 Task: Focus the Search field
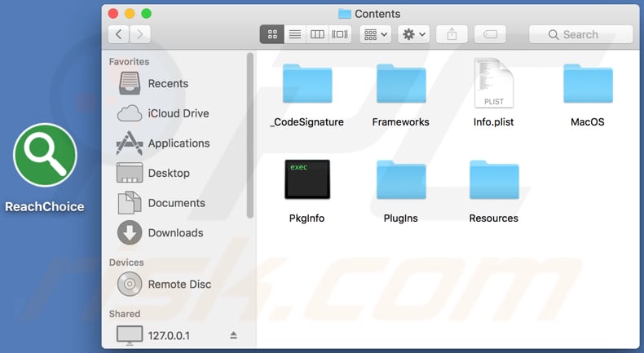(x=580, y=34)
